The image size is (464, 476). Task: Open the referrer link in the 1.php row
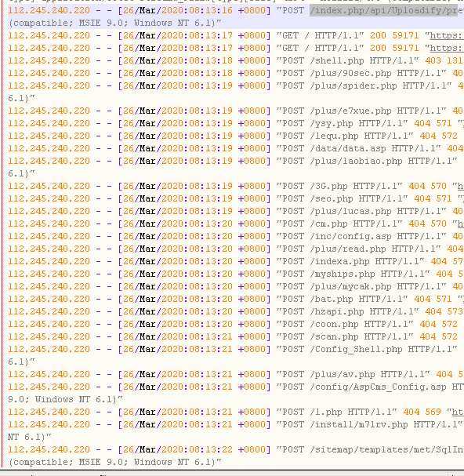click(x=458, y=412)
